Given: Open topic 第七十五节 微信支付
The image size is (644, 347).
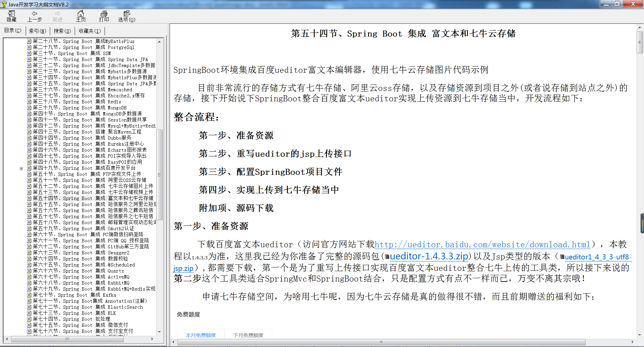Looking at the screenshot, I should click(x=80, y=325).
